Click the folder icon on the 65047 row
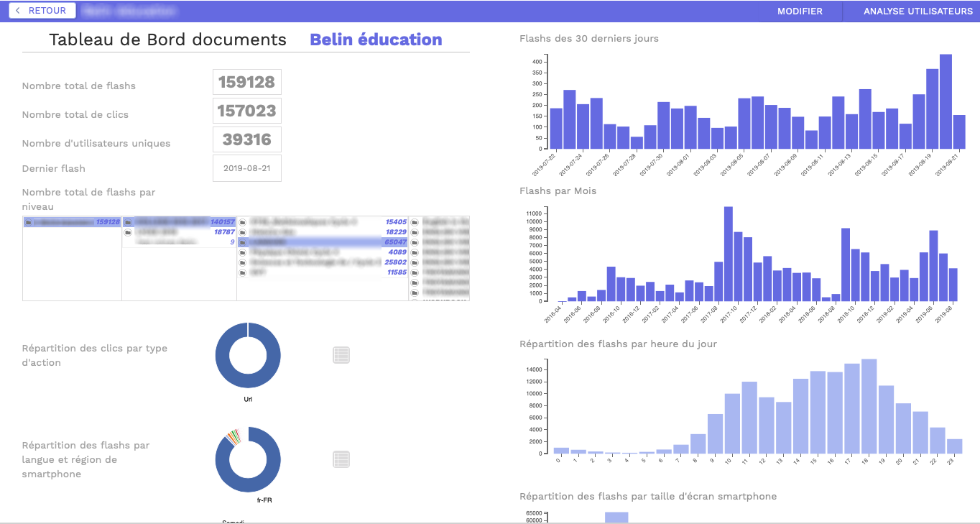The width and height of the screenshot is (980, 524). (243, 242)
